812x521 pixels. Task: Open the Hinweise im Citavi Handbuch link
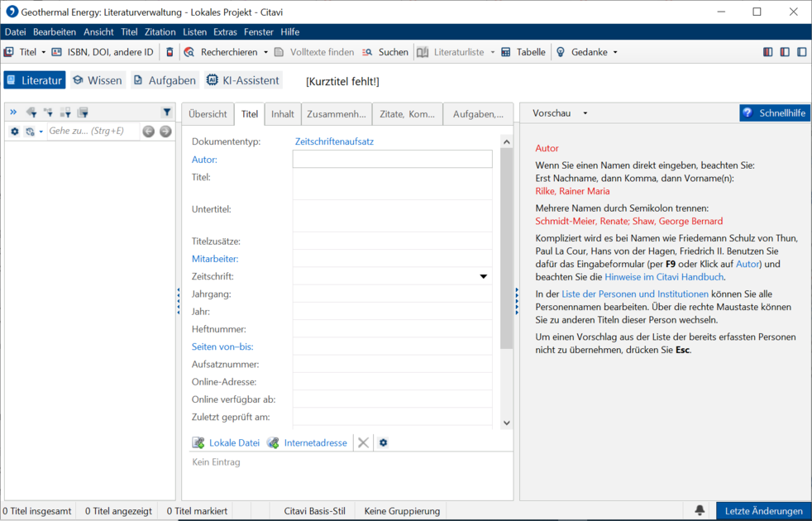[x=664, y=277]
